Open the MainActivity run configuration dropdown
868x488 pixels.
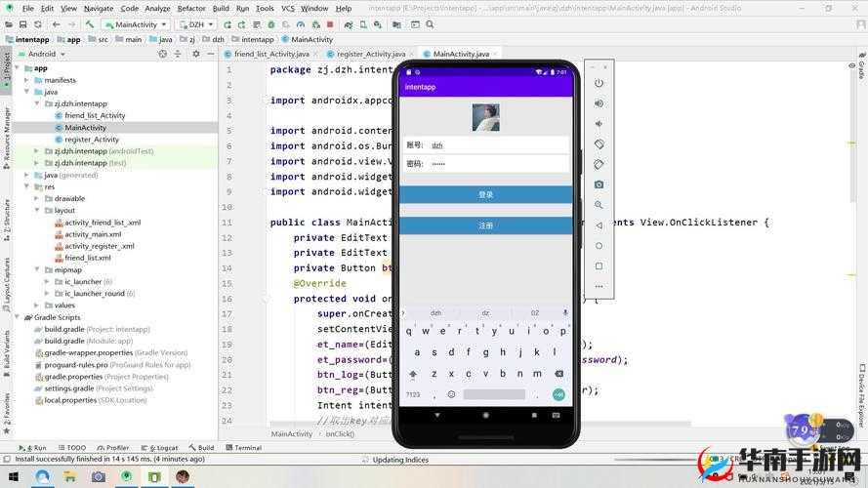pyautogui.click(x=136, y=23)
